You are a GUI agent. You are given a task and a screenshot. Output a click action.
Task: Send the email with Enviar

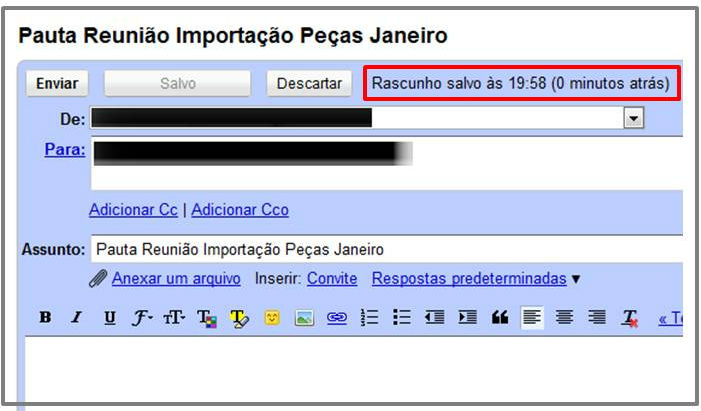(57, 83)
